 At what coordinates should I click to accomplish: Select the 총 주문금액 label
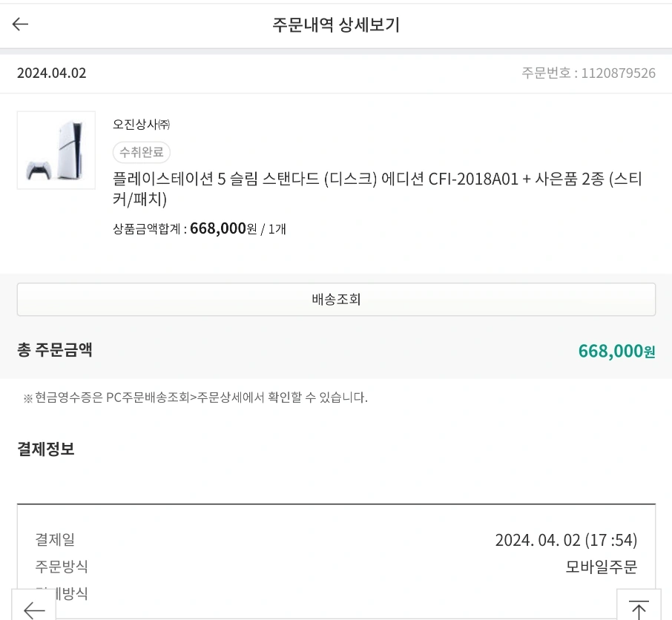pyautogui.click(x=54, y=350)
